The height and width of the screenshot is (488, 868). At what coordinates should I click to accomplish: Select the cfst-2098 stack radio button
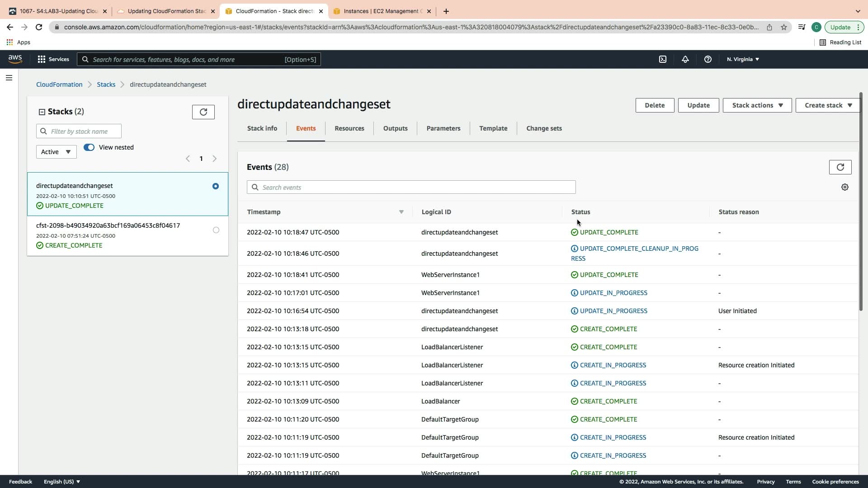point(216,230)
